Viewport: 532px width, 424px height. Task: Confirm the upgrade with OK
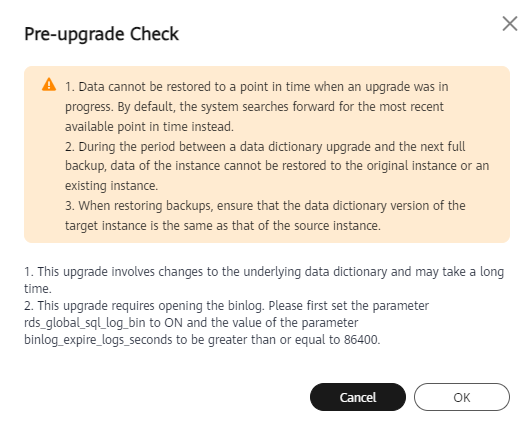(461, 397)
